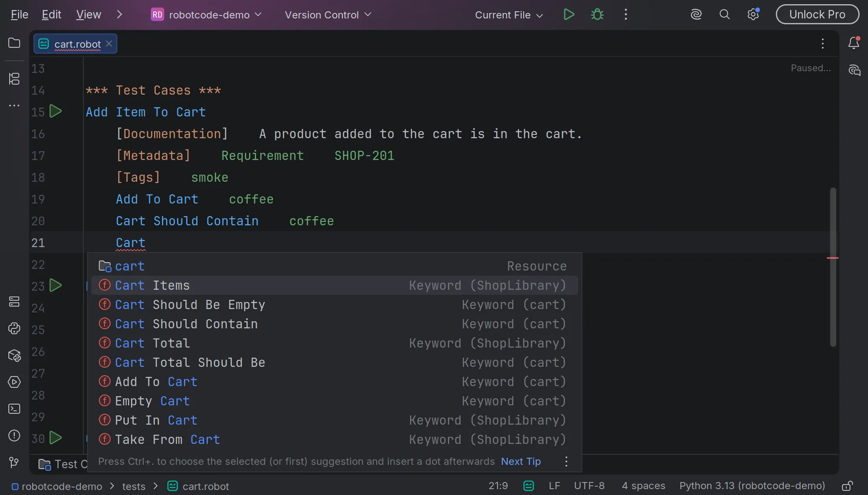
Task: Open the Notifications bell icon
Action: pyautogui.click(x=854, y=43)
